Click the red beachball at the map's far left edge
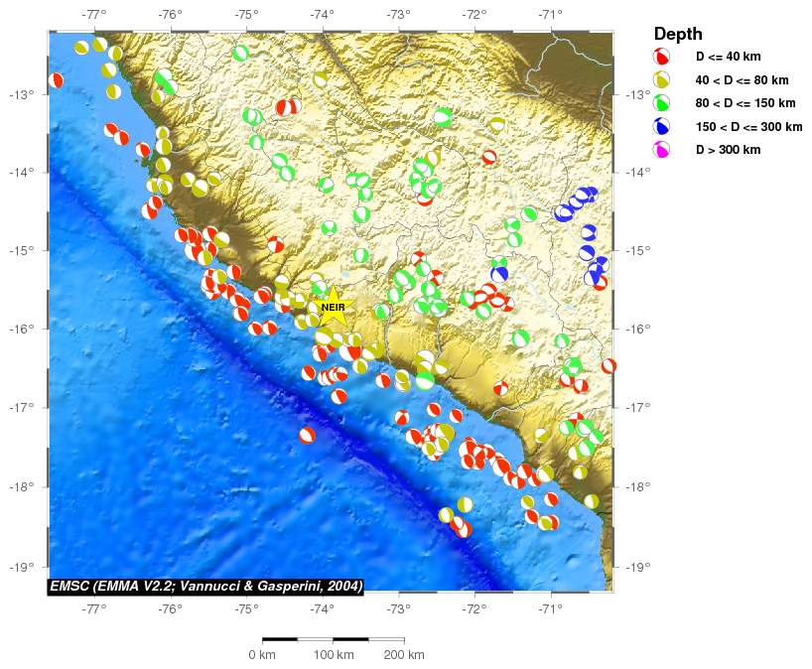Viewport: 812px width, 669px height. coord(56,80)
